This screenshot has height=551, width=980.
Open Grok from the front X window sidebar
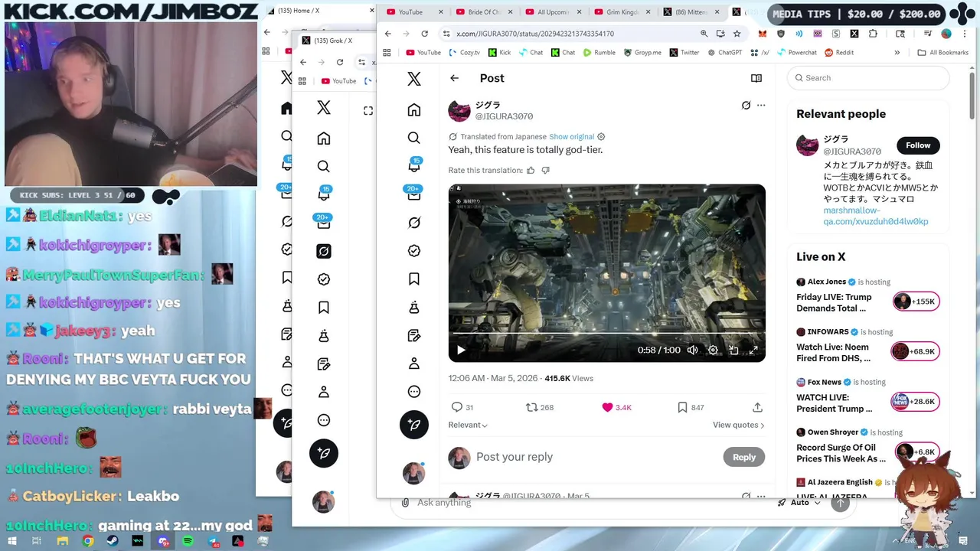click(414, 223)
